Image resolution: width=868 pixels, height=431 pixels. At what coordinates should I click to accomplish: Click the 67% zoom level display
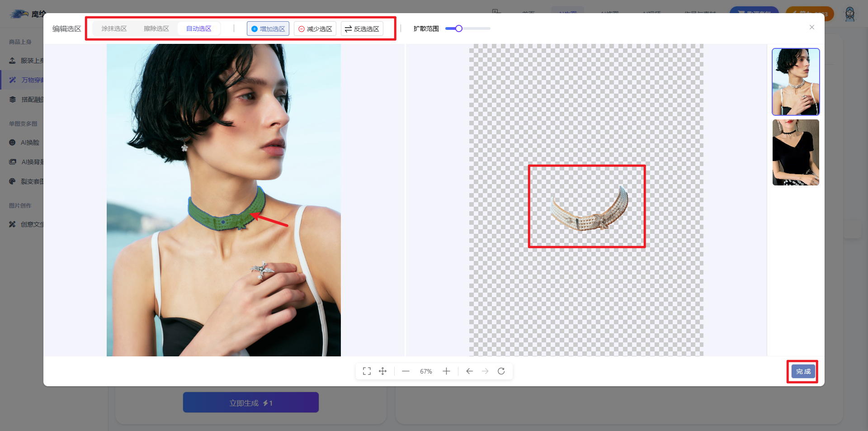tap(426, 371)
